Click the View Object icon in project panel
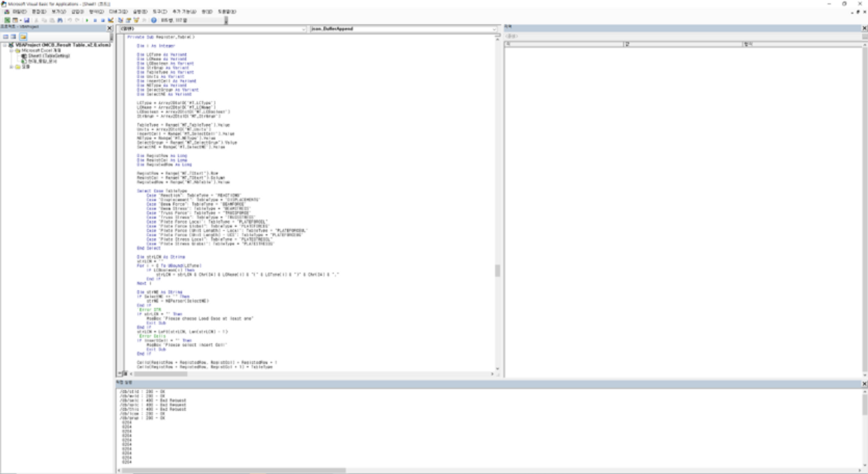The image size is (868, 474). (13, 36)
